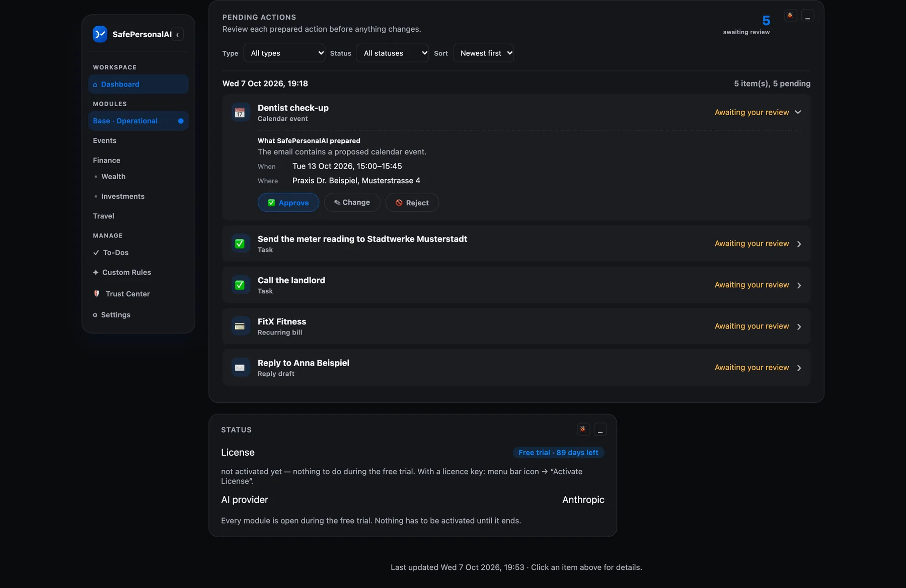The height and width of the screenshot is (588, 906).
Task: Click the Praxis Dr. Beispiel location text
Action: point(356,181)
